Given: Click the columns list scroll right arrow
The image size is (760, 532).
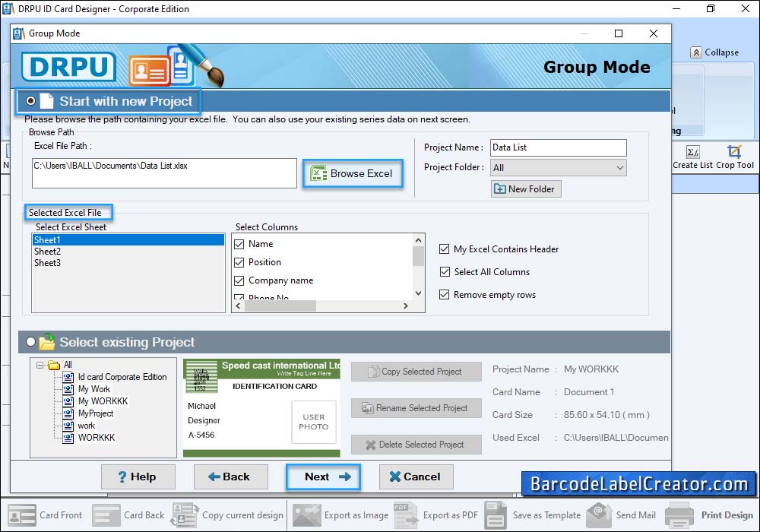Looking at the screenshot, I should pyautogui.click(x=406, y=306).
